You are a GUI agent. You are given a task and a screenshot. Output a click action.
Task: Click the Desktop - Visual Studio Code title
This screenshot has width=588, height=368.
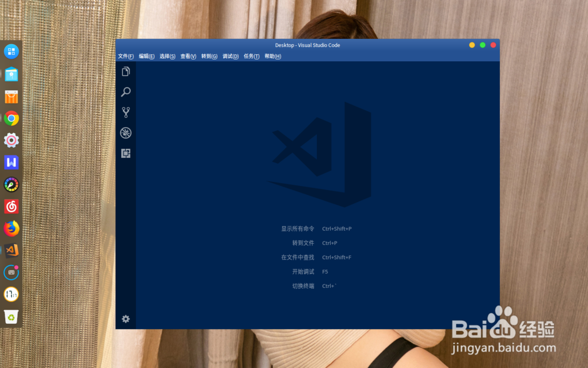point(308,45)
